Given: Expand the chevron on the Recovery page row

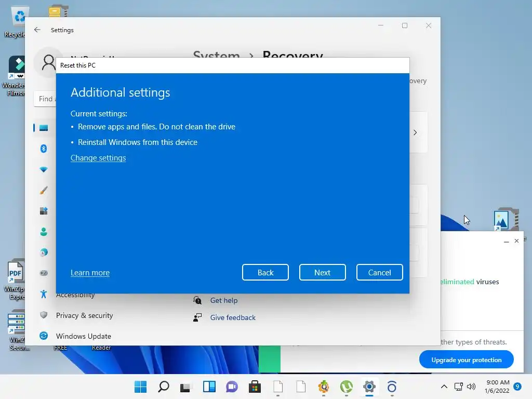Looking at the screenshot, I should point(415,132).
